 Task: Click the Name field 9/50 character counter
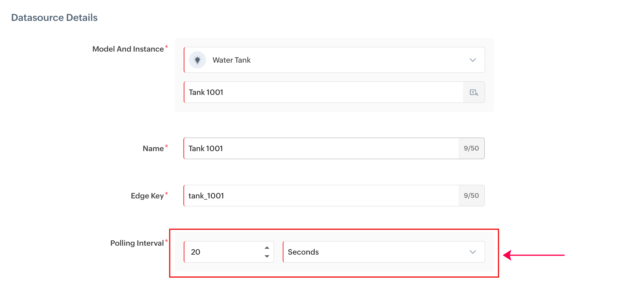[x=471, y=148]
